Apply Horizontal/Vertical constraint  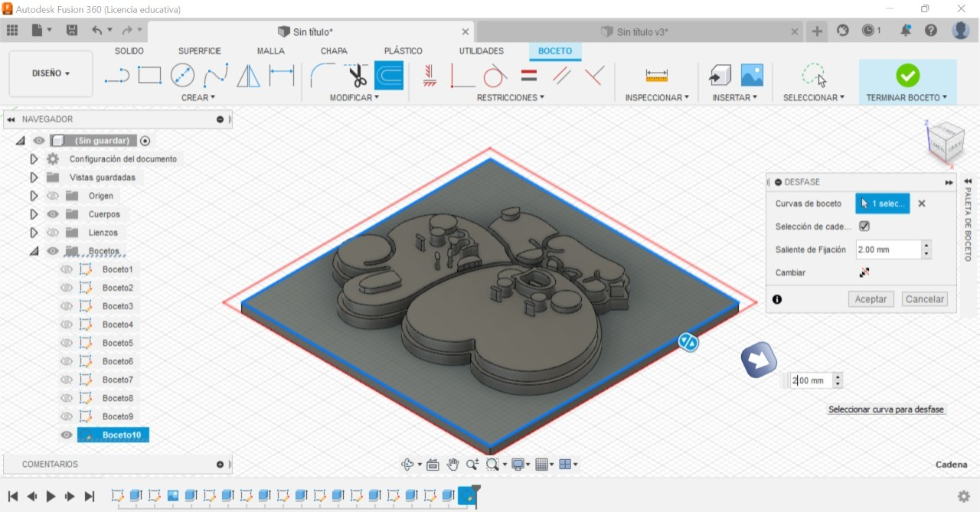tap(430, 75)
